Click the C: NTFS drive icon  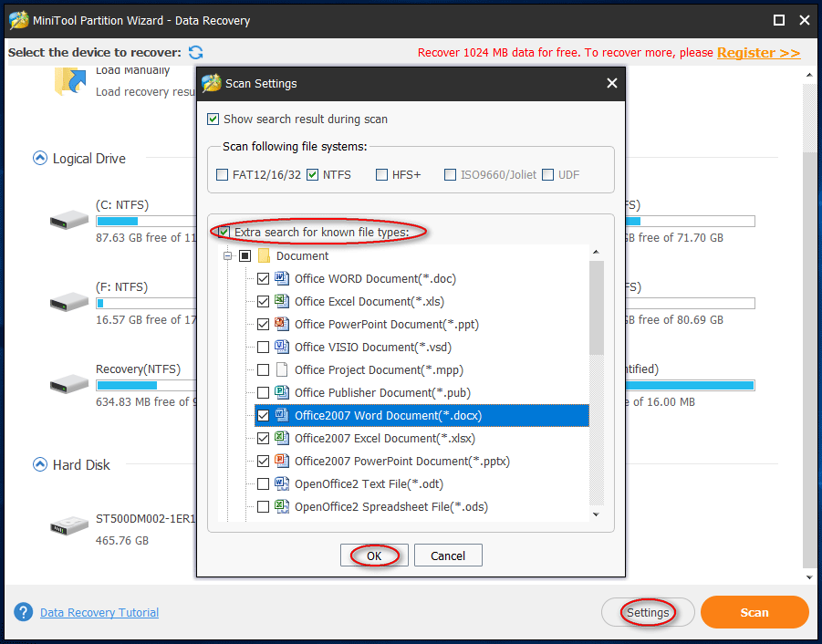click(x=69, y=220)
